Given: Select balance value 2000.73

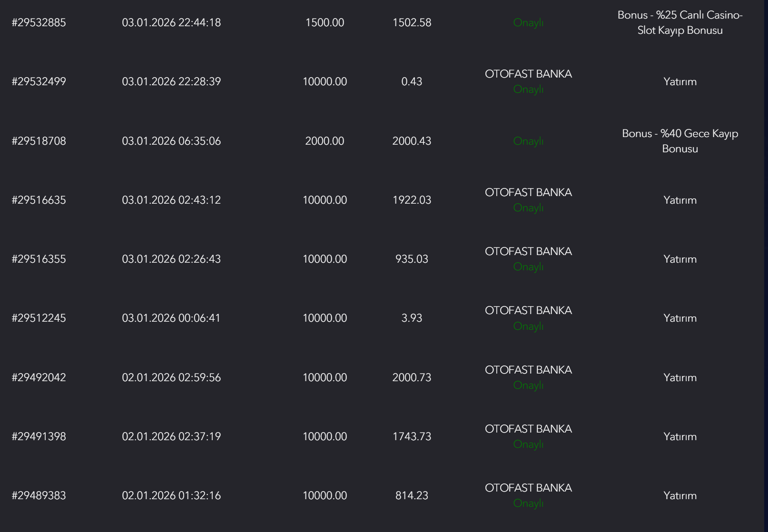Looking at the screenshot, I should click(412, 377).
